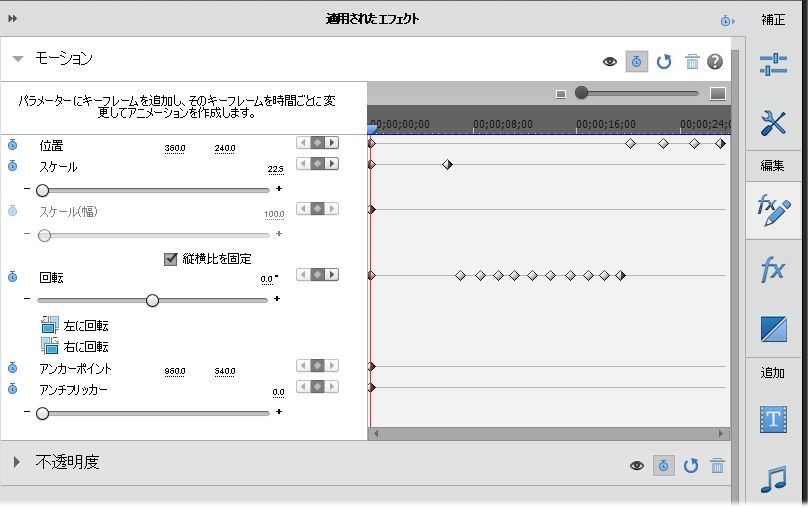
Task: Click the keyframe controls toggle in panel header
Action: (727, 21)
